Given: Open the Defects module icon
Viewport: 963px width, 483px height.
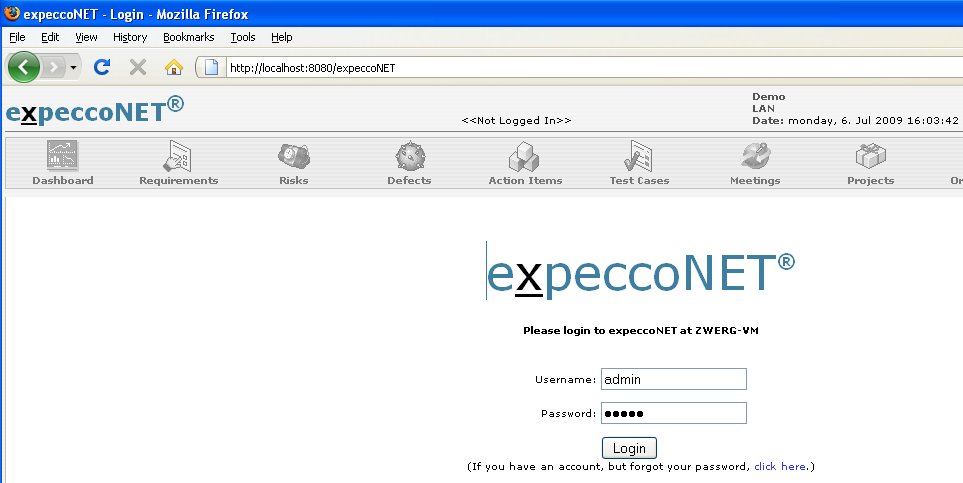Looking at the screenshot, I should tap(409, 156).
